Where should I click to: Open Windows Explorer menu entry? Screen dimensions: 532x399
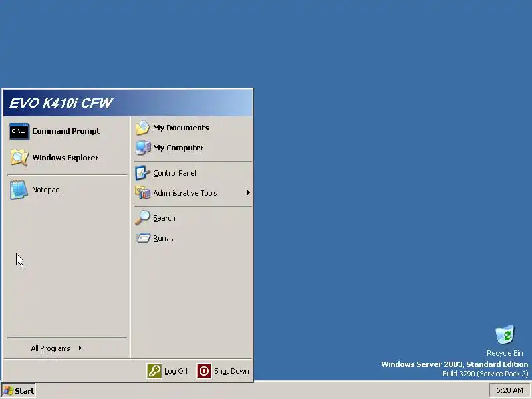tap(65, 158)
